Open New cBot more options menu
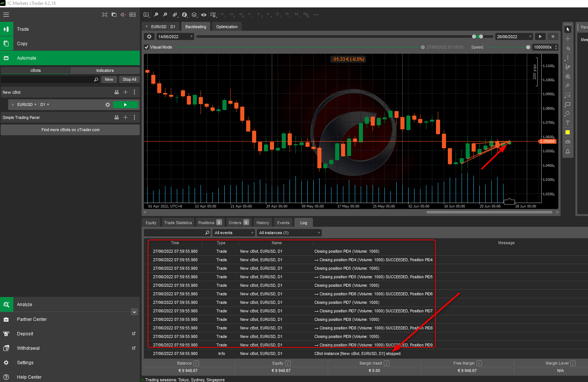 [134, 92]
